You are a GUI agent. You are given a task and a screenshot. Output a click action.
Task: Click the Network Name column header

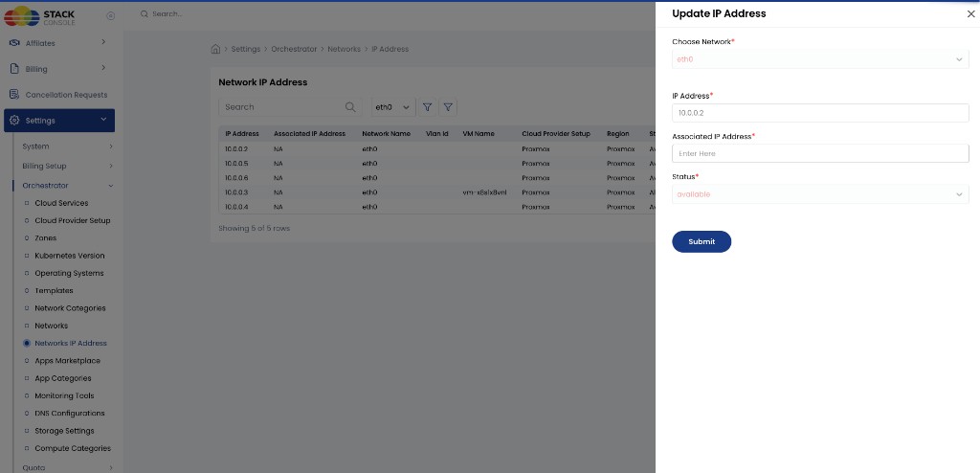click(387, 134)
